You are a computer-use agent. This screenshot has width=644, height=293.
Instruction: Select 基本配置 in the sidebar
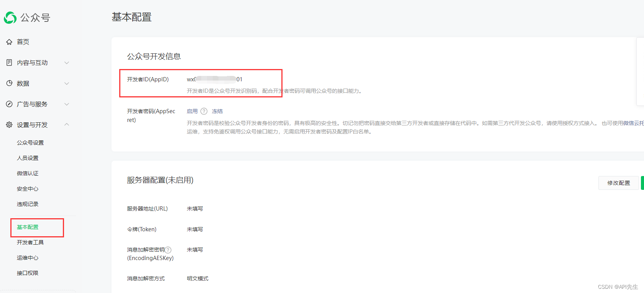point(28,227)
